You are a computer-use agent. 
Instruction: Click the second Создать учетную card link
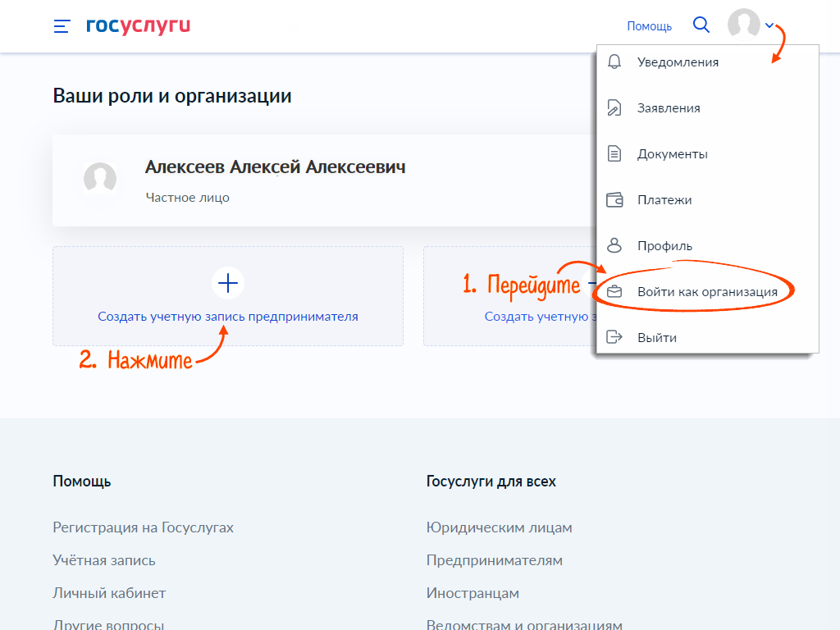point(540,316)
